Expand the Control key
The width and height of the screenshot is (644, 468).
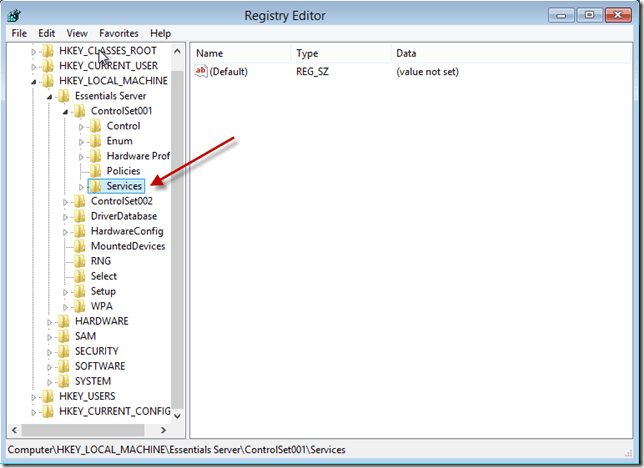(x=81, y=127)
